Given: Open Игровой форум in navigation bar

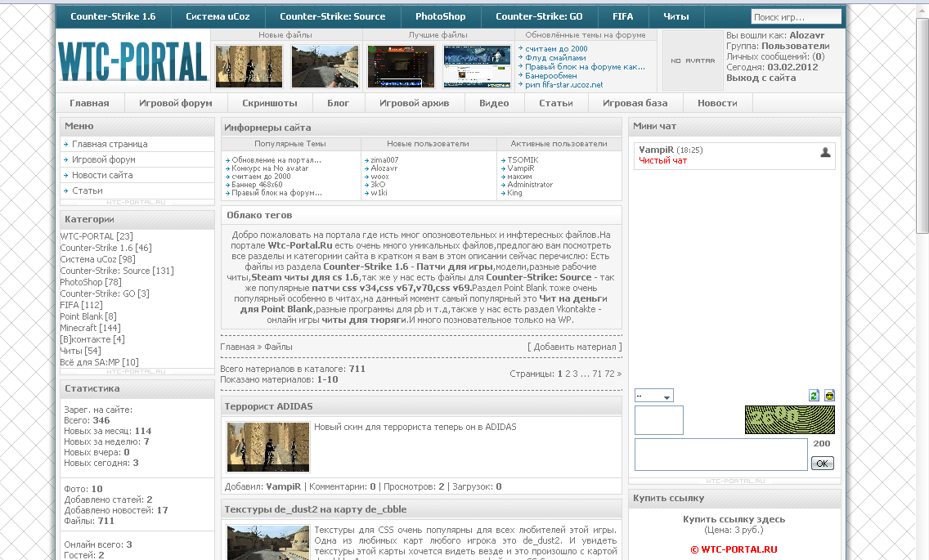Looking at the screenshot, I should (175, 103).
